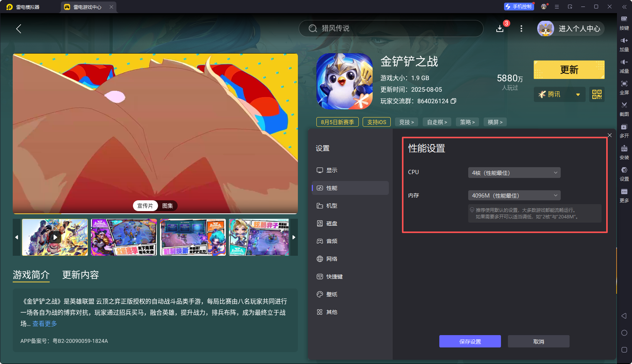Click the QR code icon beside 腾讯
Image resolution: width=632 pixels, height=364 pixels.
(597, 94)
